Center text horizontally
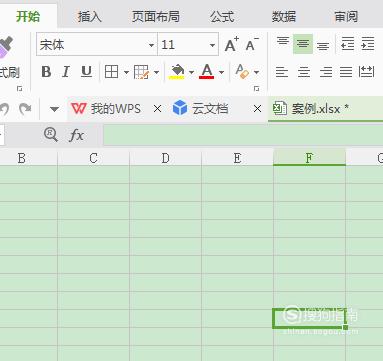383x361 pixels. 304,72
